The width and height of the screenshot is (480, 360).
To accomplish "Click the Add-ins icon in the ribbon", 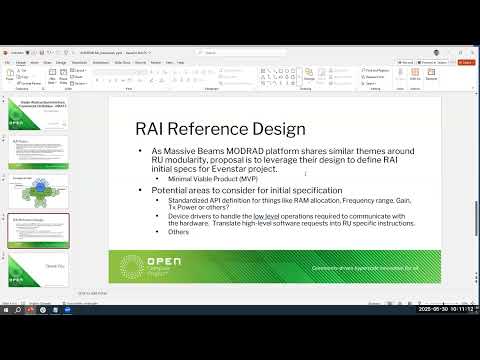I will (415, 74).
